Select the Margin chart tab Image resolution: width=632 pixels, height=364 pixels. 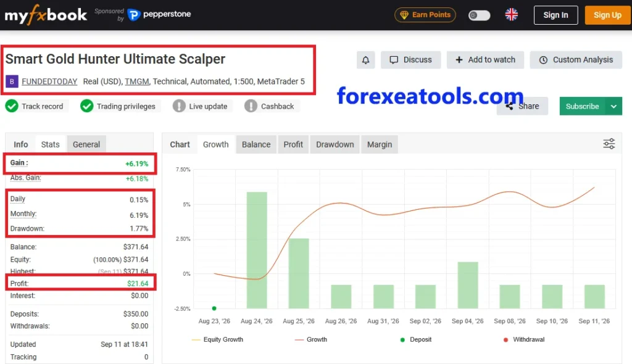pyautogui.click(x=380, y=144)
